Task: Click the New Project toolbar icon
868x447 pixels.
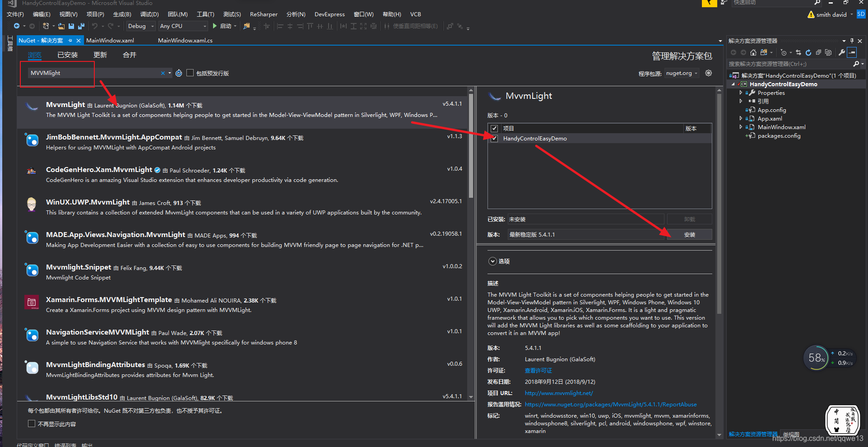Action: pyautogui.click(x=46, y=26)
